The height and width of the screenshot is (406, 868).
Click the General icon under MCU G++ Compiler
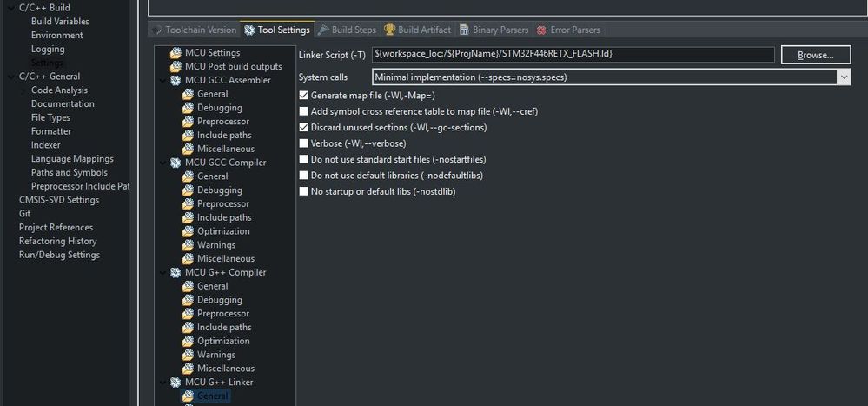click(188, 286)
